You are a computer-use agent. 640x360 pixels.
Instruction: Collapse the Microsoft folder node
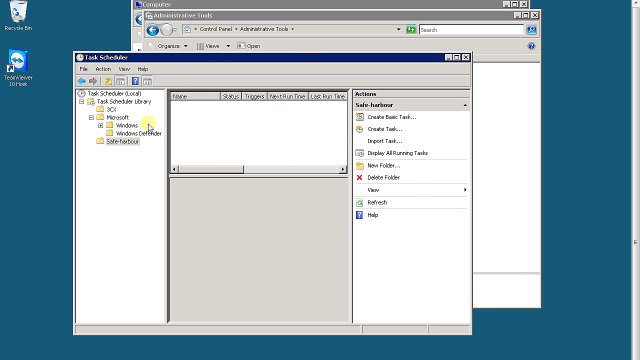click(91, 118)
